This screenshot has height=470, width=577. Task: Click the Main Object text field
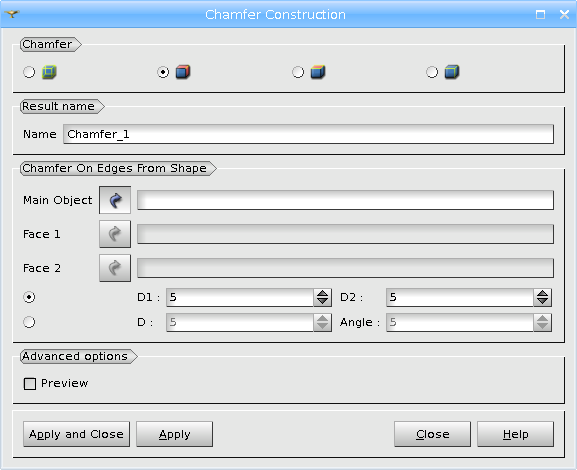point(346,200)
